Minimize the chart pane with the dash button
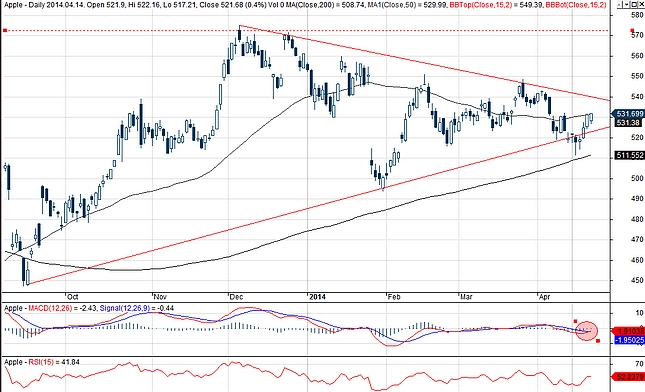 [619, 5]
